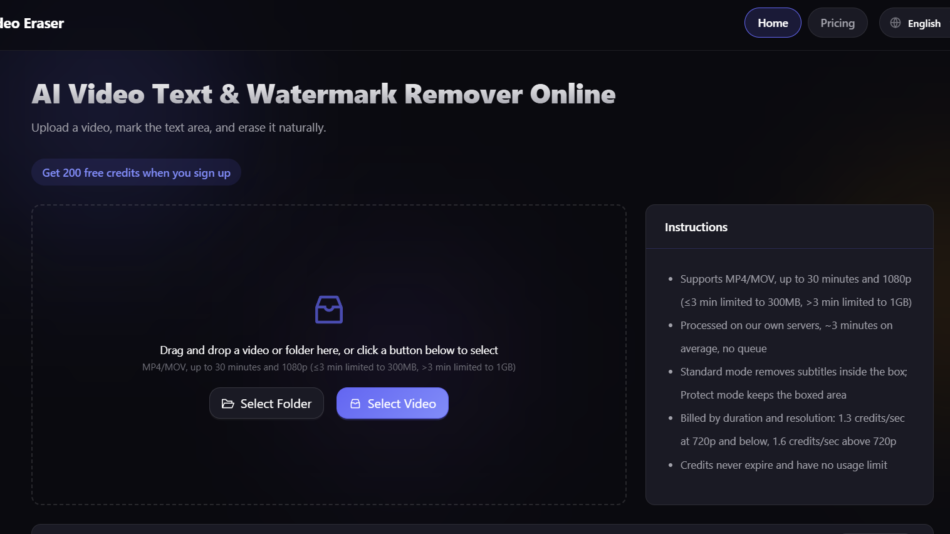Click the Select Folder button

point(267,404)
